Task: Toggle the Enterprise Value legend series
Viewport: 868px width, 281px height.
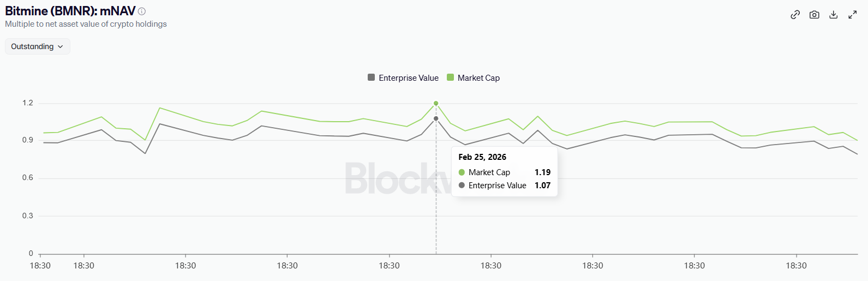Action: 408,78
